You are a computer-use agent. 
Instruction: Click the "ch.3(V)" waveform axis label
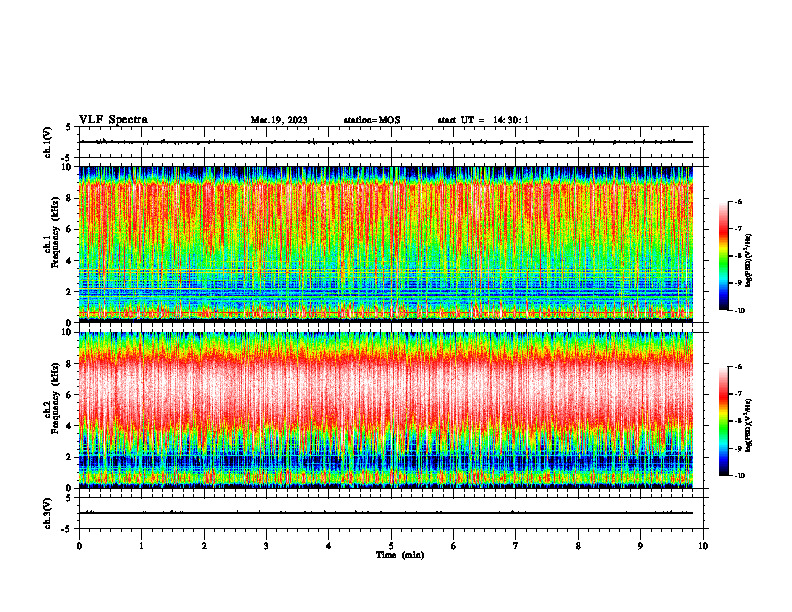click(x=48, y=513)
